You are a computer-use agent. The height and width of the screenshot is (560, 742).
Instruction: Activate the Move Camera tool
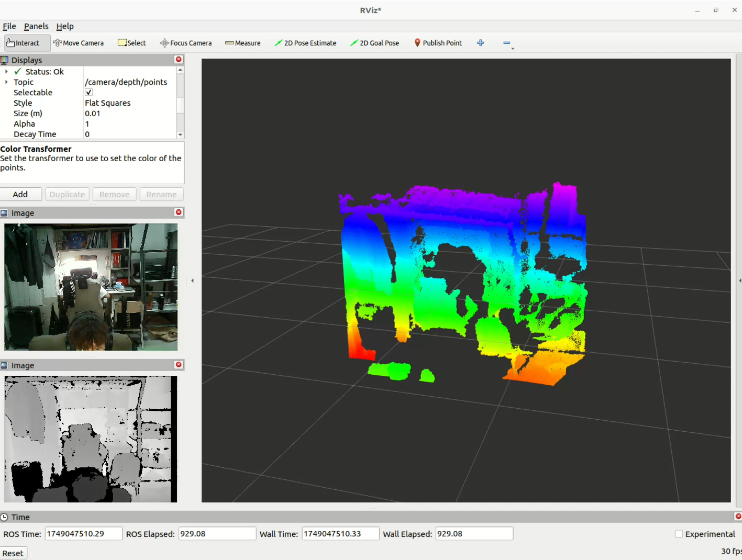point(79,43)
